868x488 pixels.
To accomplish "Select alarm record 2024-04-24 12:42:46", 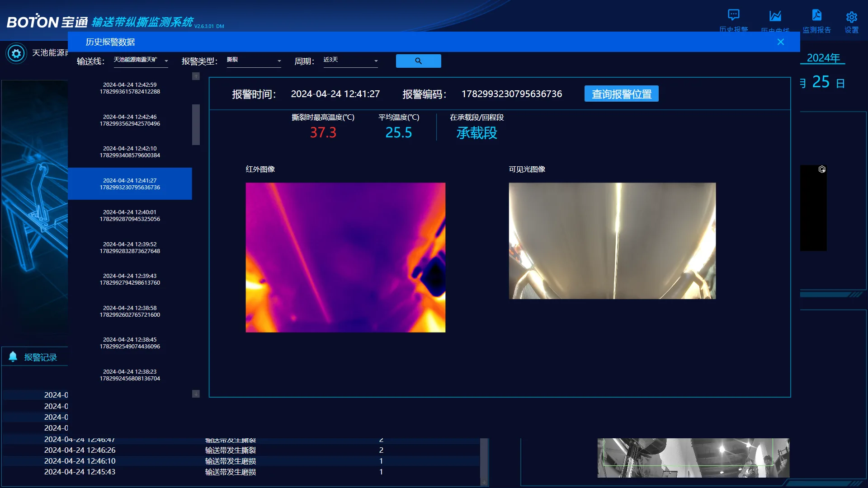I will [130, 120].
